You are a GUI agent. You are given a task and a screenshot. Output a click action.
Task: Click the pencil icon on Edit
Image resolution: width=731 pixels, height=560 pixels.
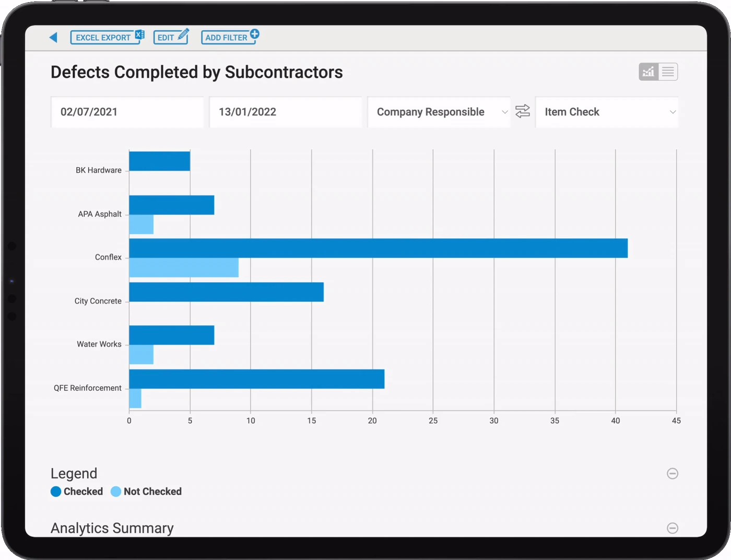pos(183,34)
